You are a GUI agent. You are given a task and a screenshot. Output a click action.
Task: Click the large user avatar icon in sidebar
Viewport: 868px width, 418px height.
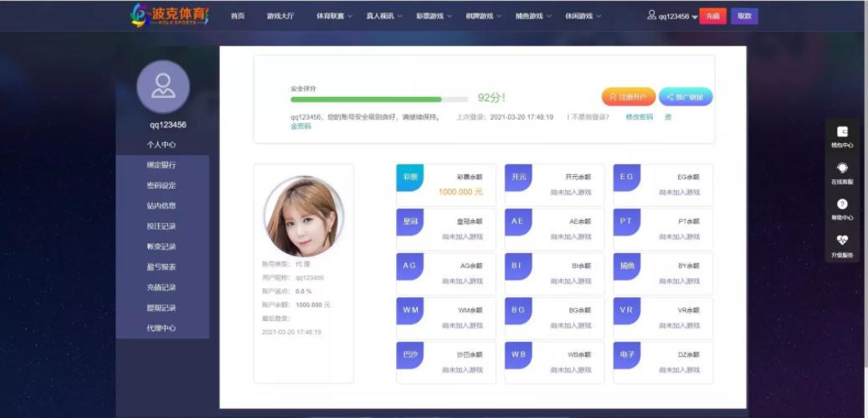[163, 86]
